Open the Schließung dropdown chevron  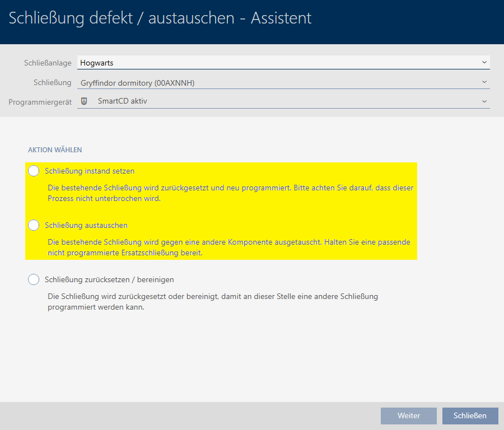[484, 82]
